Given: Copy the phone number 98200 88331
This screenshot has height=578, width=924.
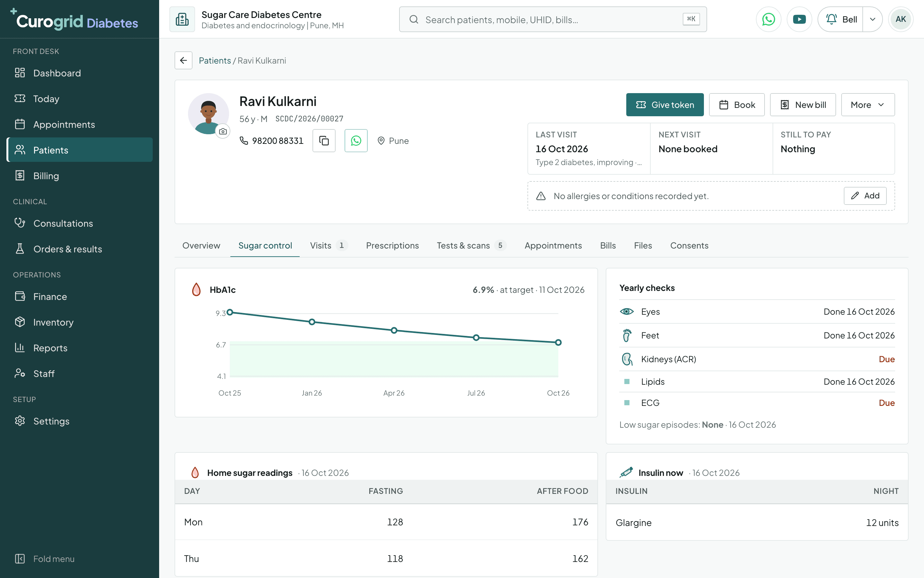Looking at the screenshot, I should point(324,141).
